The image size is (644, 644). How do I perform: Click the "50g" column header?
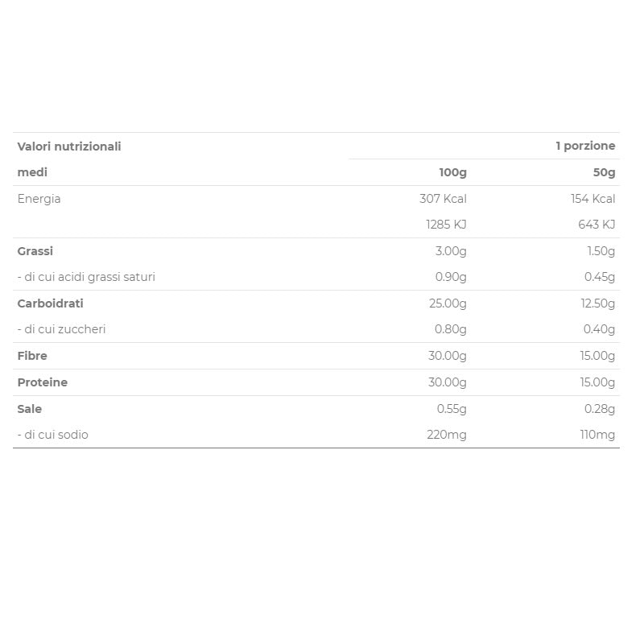(x=604, y=172)
